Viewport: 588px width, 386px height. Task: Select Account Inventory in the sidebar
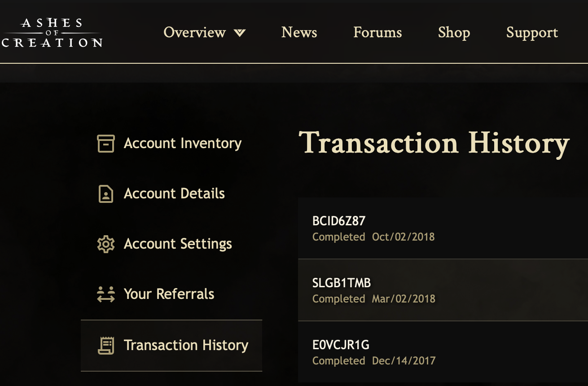click(182, 144)
